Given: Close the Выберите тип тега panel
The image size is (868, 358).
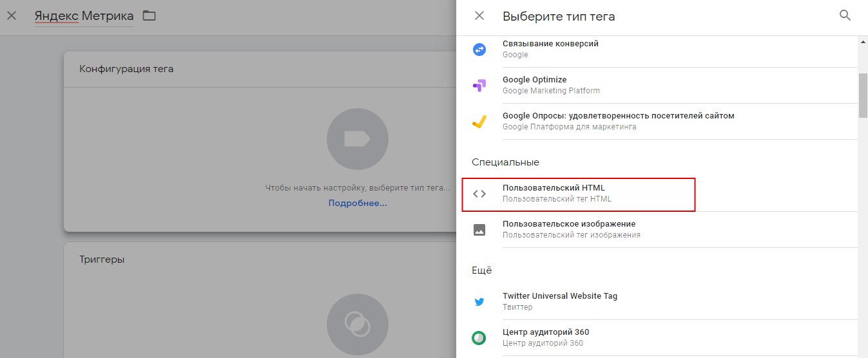Looking at the screenshot, I should click(x=479, y=15).
